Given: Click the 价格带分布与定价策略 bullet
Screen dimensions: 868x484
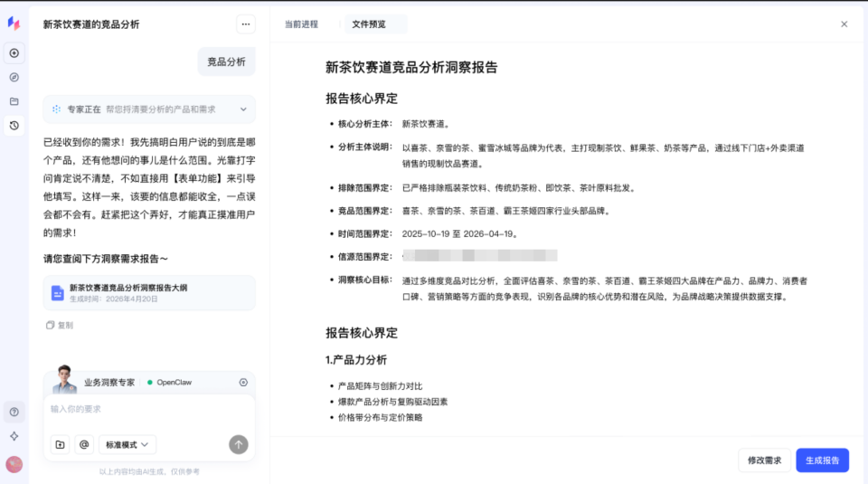Looking at the screenshot, I should (380, 418).
